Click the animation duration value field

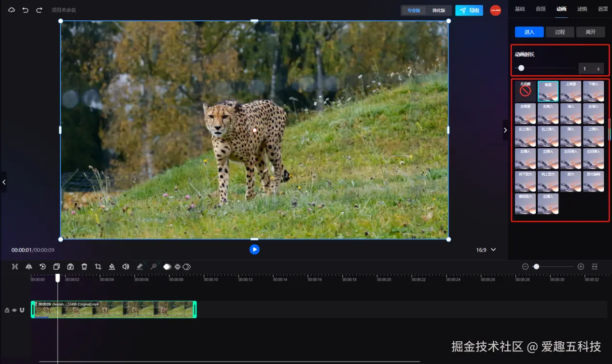591,69
